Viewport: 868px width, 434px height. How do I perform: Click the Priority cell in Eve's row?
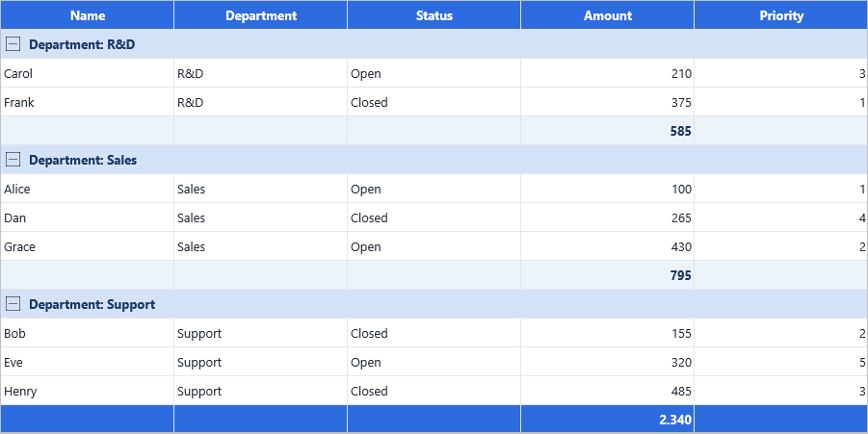(x=781, y=362)
